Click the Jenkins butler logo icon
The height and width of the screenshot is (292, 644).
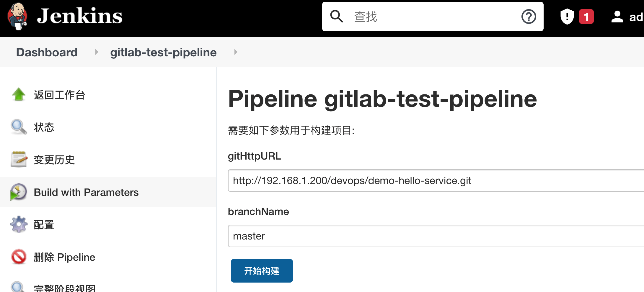[x=17, y=16]
